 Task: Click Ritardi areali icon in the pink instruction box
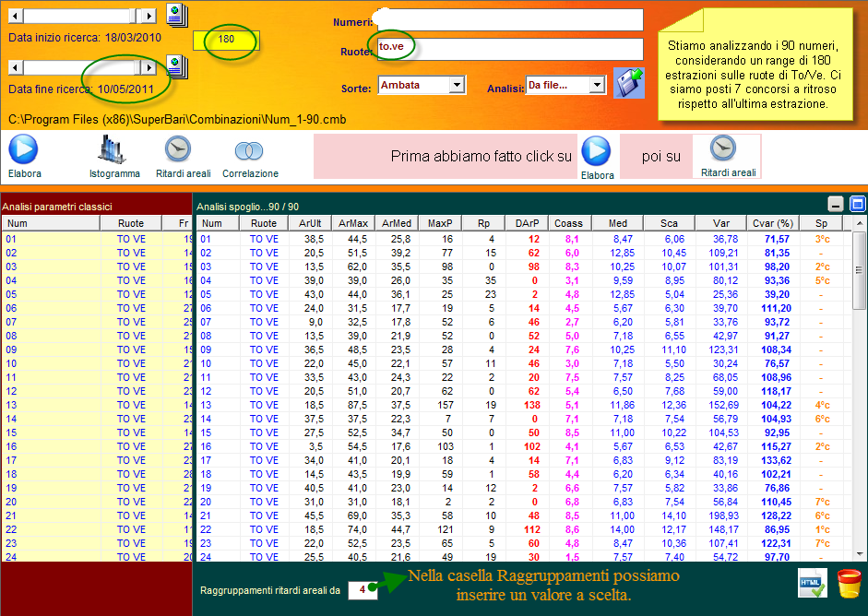pos(723,148)
